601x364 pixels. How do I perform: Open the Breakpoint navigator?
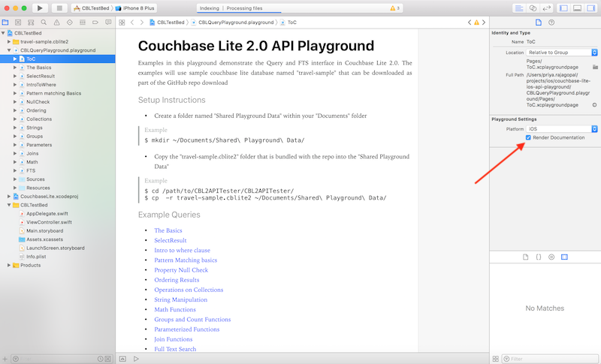coord(95,23)
